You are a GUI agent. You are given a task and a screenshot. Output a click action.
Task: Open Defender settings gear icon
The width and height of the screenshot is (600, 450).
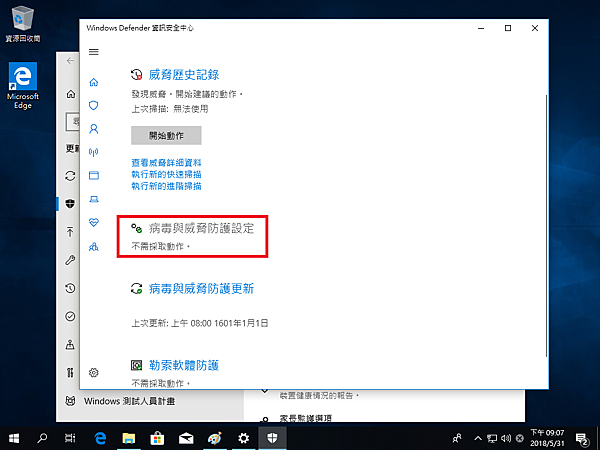point(94,372)
